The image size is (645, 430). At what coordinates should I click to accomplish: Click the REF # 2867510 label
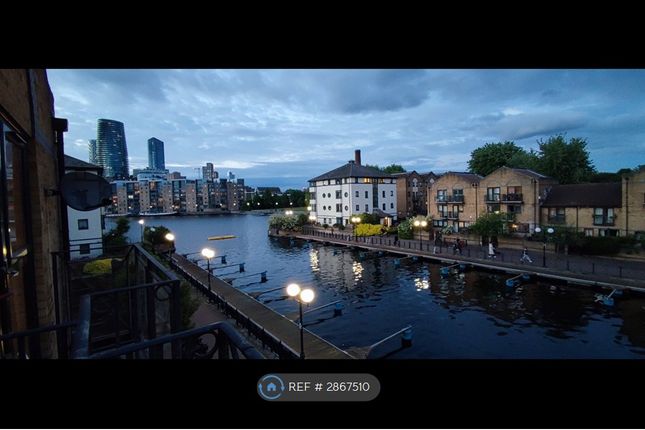(330, 388)
